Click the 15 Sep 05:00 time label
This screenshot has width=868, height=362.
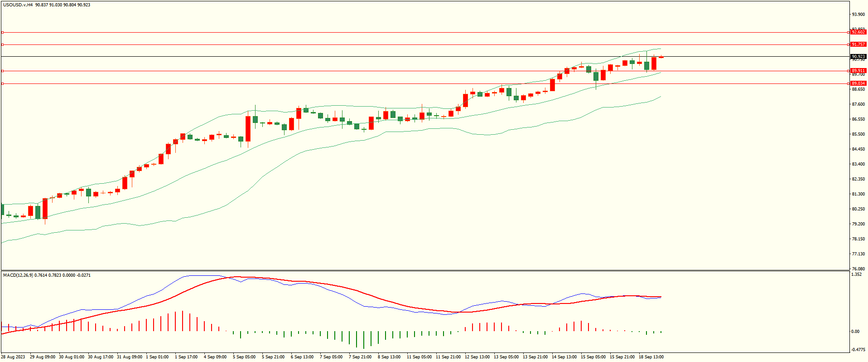tap(593, 357)
